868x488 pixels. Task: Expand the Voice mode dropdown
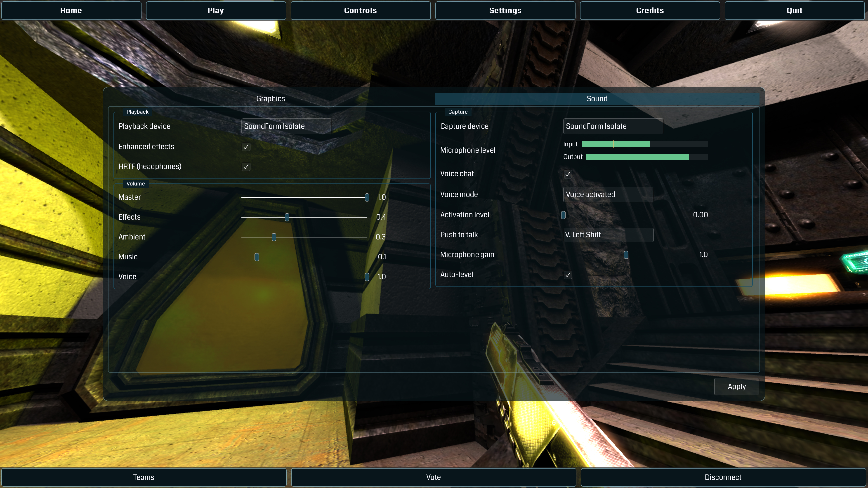pos(608,194)
